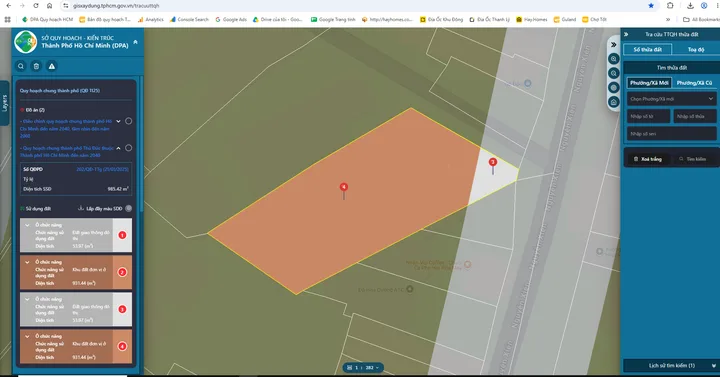The width and height of the screenshot is (720, 377).
Task: Select radio for Điều chỉnh quy hoạch chung plan
Action: pos(129,121)
